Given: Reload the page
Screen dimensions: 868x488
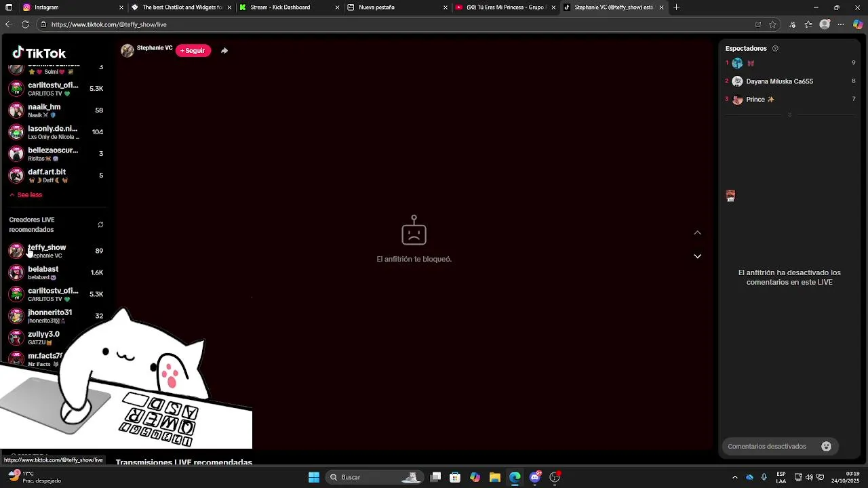Looking at the screenshot, I should 25,24.
